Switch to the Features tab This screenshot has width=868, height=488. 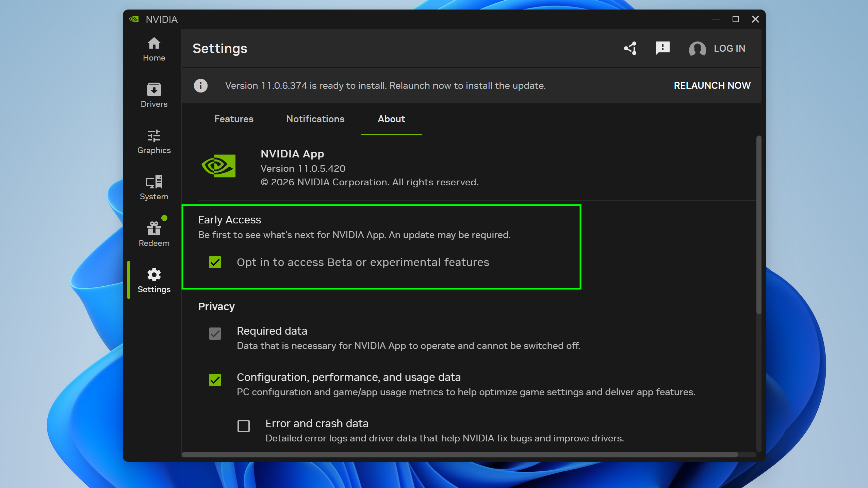(x=234, y=119)
